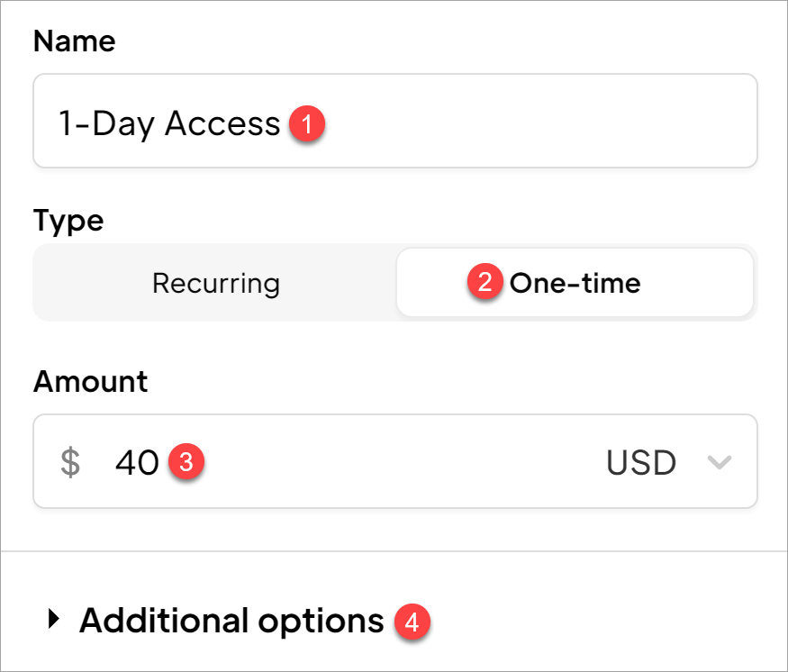The height and width of the screenshot is (672, 788).
Task: Click the red number 2 annotation badge
Action: point(485,283)
